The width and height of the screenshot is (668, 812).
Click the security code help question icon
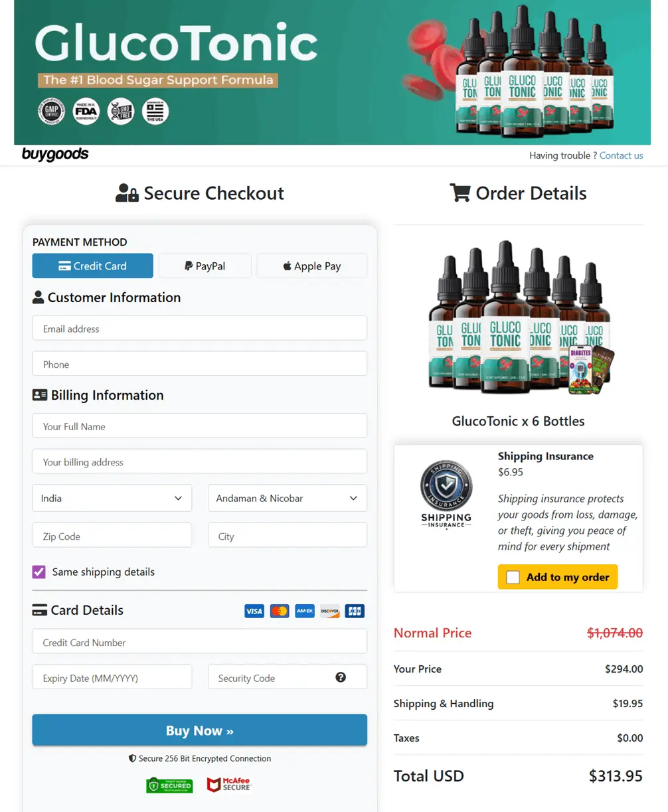pyautogui.click(x=341, y=677)
